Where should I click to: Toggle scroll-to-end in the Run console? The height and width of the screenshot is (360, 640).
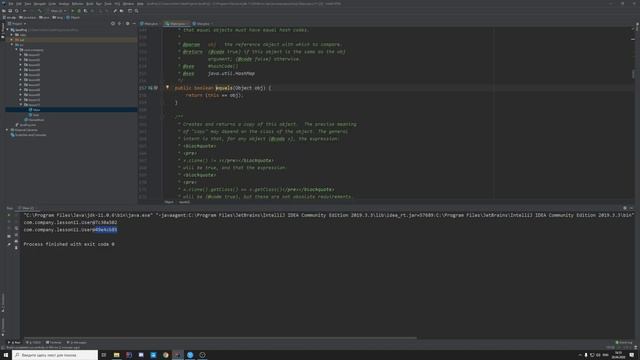16,235
